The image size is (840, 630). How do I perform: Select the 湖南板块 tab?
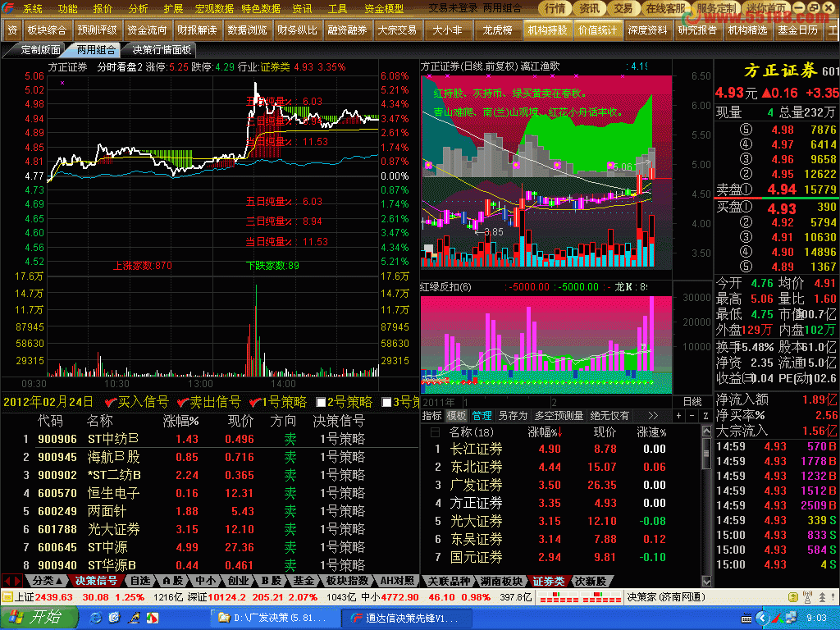point(501,581)
